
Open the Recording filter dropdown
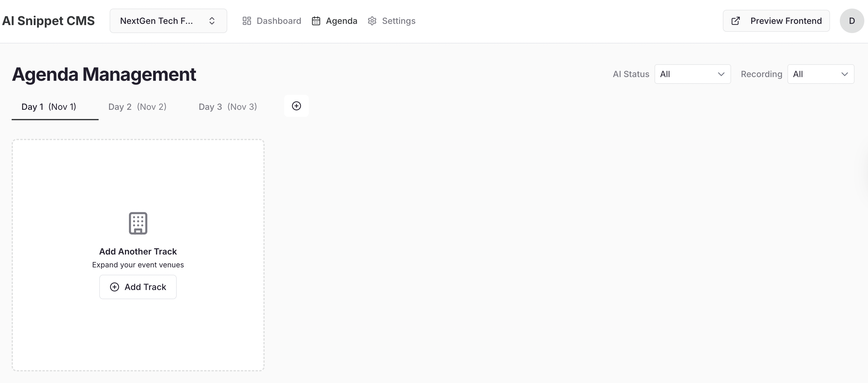click(821, 74)
